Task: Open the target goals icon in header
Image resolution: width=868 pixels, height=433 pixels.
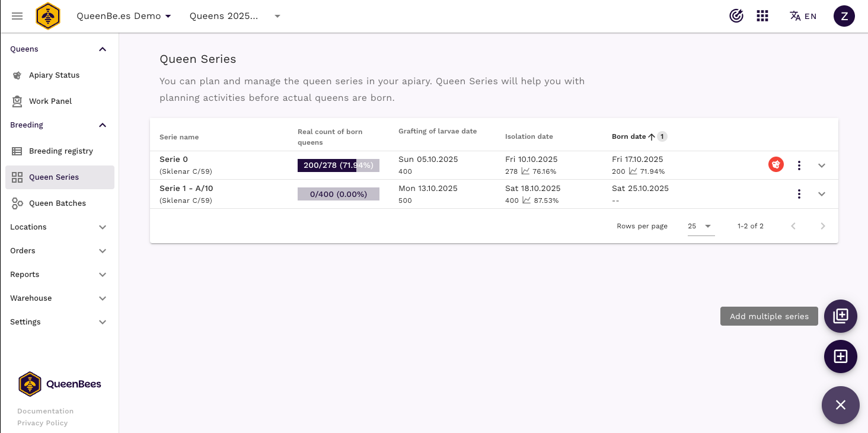Action: (x=736, y=16)
